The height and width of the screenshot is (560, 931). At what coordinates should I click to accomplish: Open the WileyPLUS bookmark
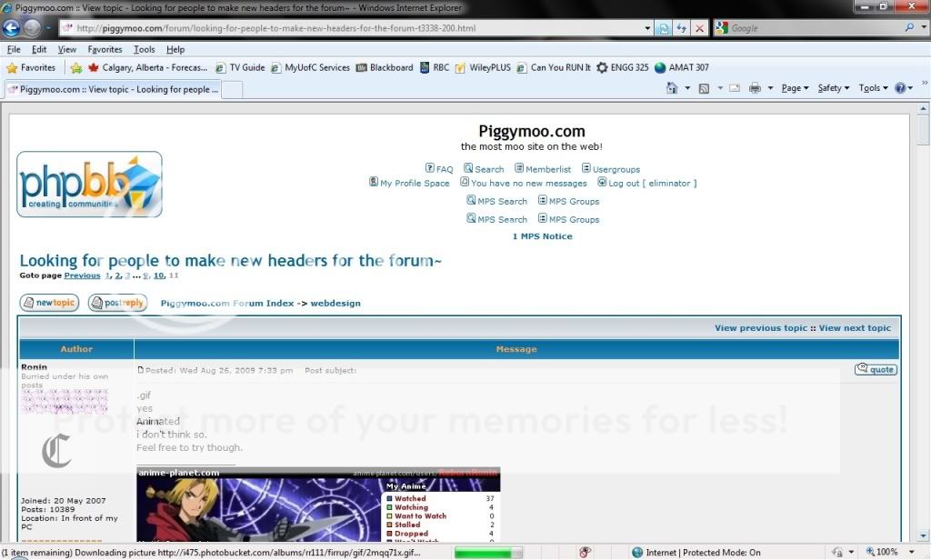(x=483, y=67)
